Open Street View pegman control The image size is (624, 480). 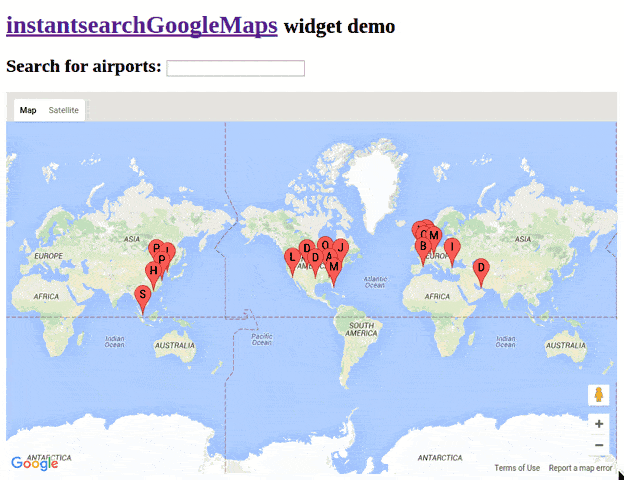click(x=599, y=395)
